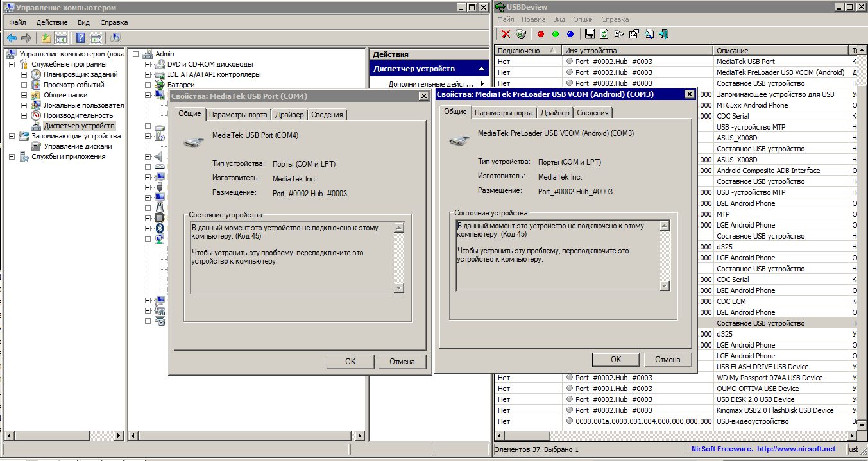Toggle the action pane show/hide button
868x461 pixels.
coord(96,38)
